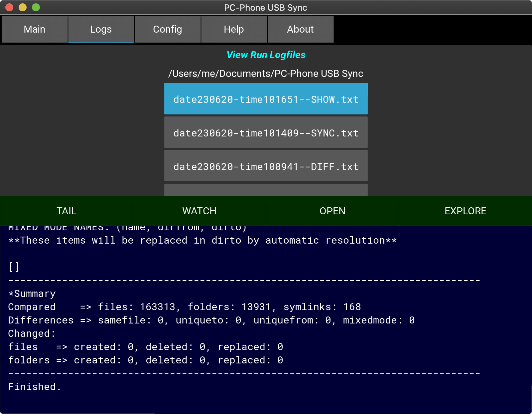This screenshot has width=532, height=414.
Task: Click the View Run Logfiles heading
Action: [266, 55]
